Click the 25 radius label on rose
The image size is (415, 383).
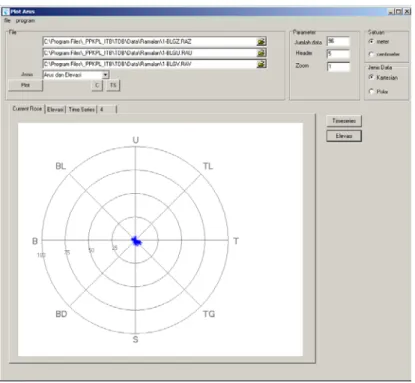pos(115,248)
